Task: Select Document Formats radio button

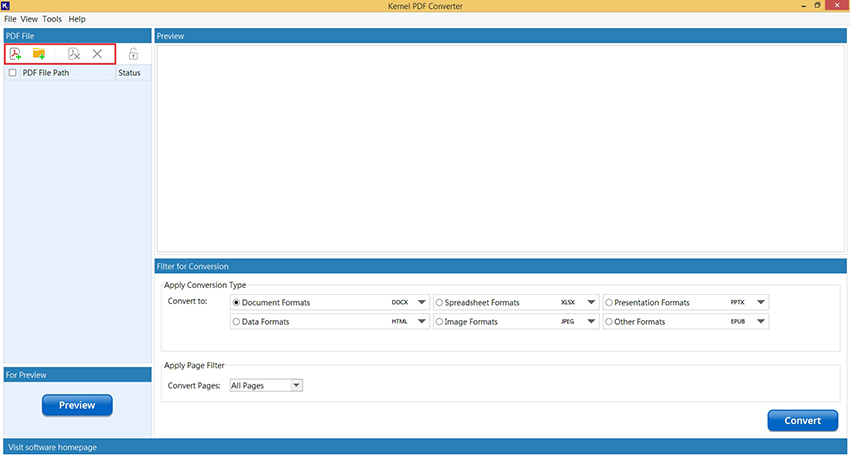Action: point(236,302)
